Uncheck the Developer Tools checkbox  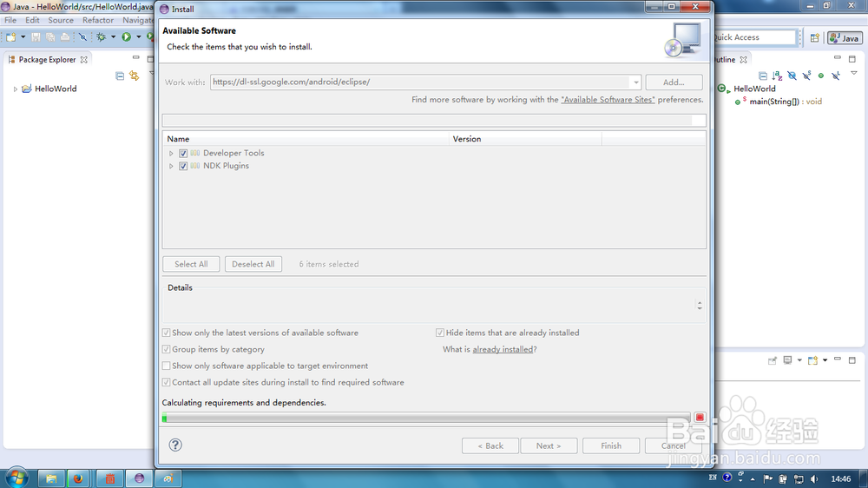[x=183, y=154]
